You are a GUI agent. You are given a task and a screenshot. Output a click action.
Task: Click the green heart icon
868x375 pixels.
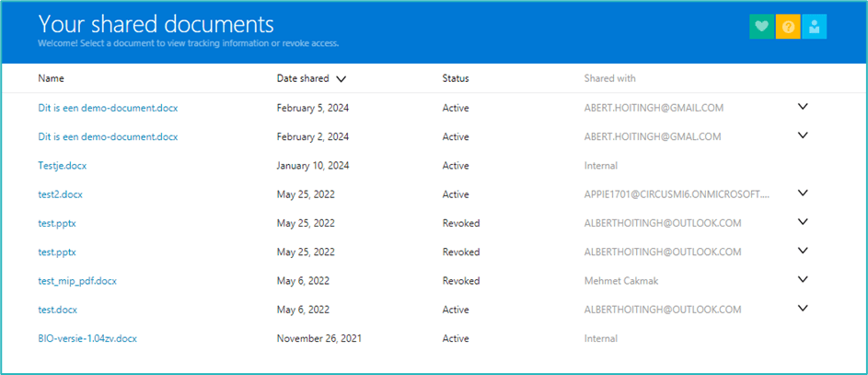pyautogui.click(x=761, y=27)
